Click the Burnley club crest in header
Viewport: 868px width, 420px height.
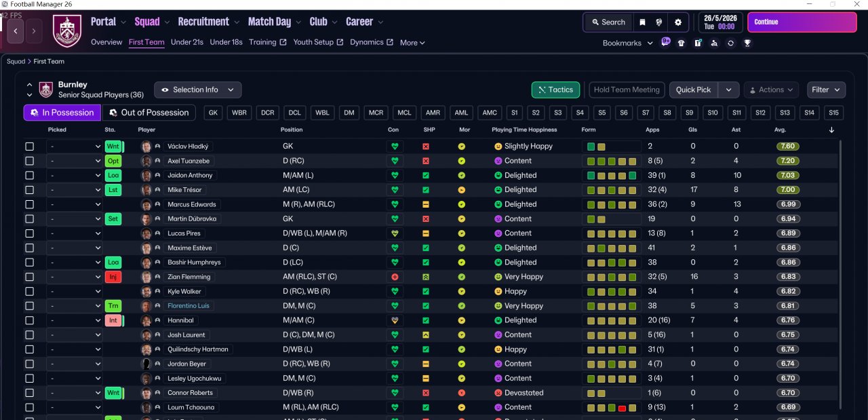(x=66, y=31)
